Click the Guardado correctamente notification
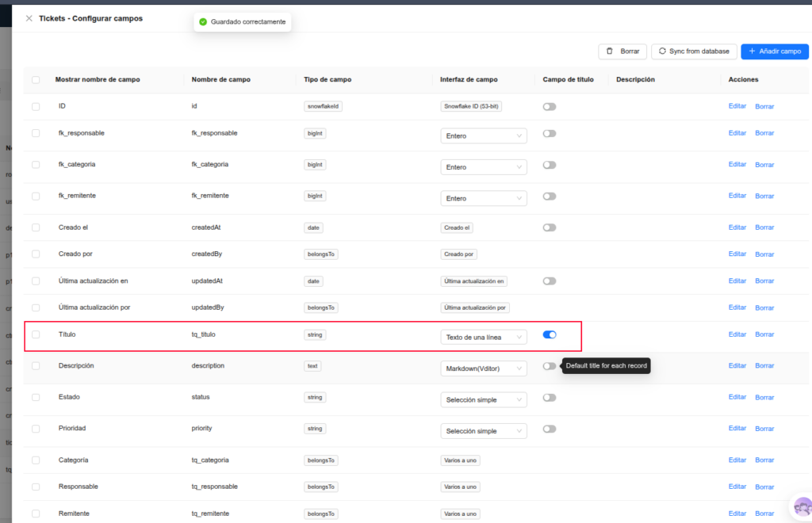The image size is (812, 523). [x=243, y=21]
